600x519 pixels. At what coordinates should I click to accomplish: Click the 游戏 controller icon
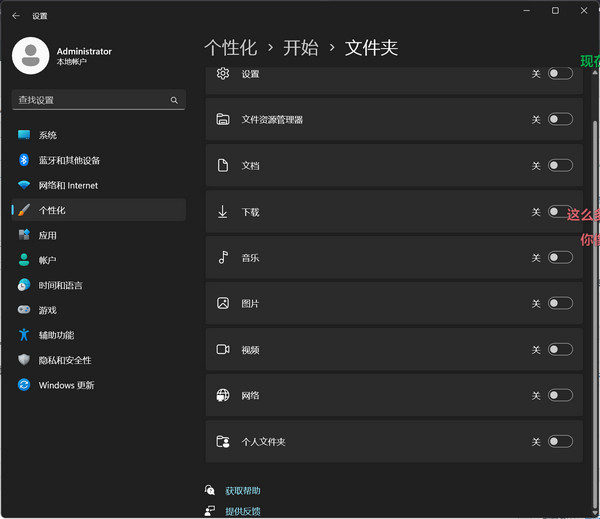[x=24, y=309]
